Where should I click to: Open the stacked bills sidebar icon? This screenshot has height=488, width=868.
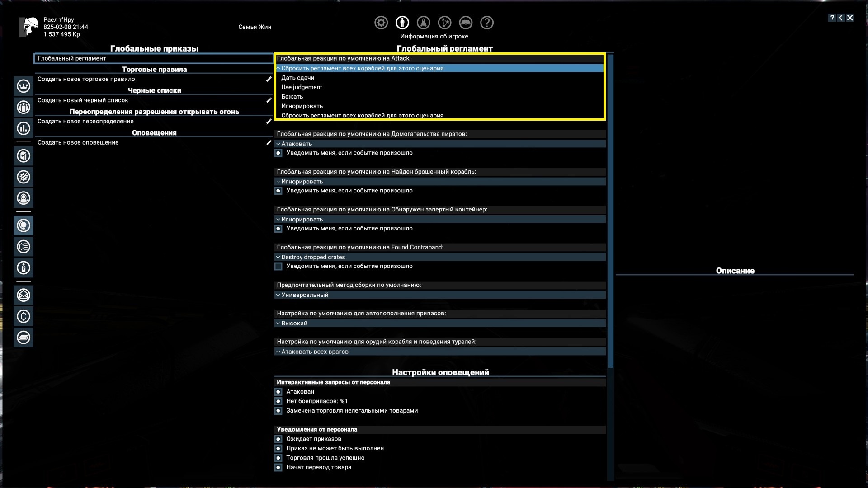24,338
